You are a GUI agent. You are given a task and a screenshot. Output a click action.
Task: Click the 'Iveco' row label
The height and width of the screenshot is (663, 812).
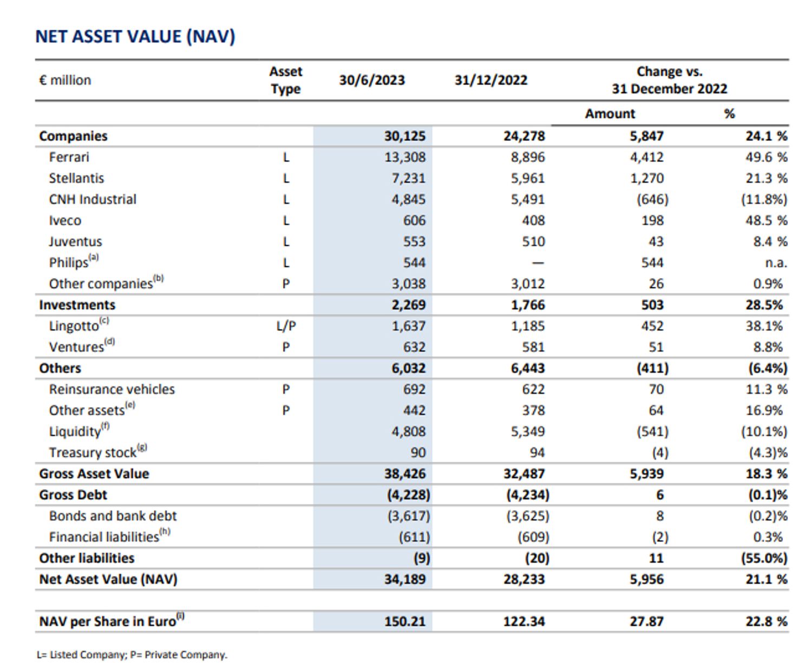point(65,220)
